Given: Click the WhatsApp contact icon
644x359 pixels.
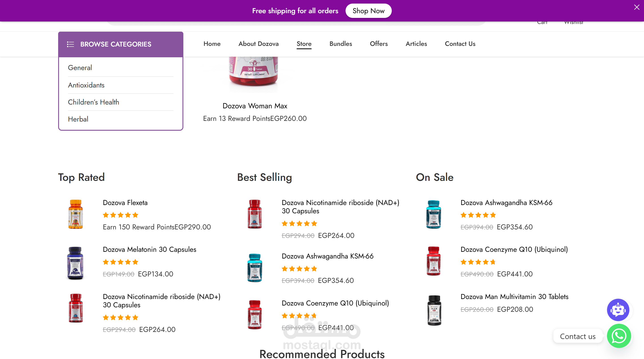Looking at the screenshot, I should pyautogui.click(x=619, y=336).
